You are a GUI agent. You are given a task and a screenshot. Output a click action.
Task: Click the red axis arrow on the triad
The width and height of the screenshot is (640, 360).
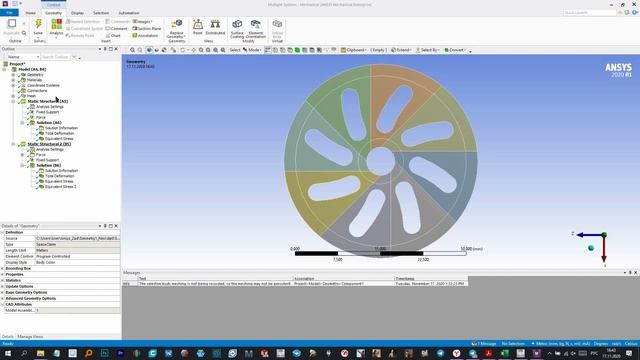(604, 250)
